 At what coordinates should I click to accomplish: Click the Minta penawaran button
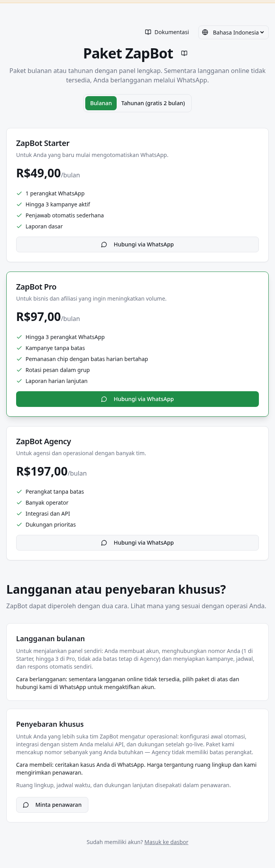52,805
